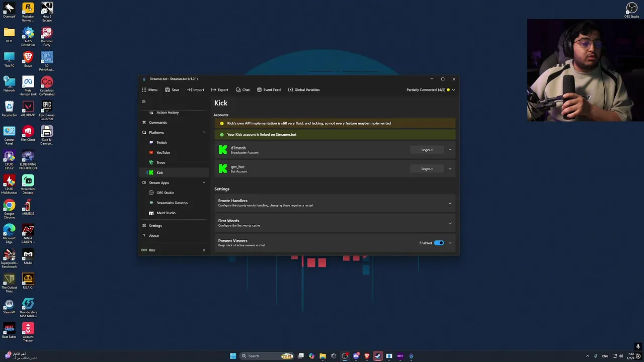This screenshot has width=644, height=362.
Task: Open the Chat window button
Action: pyautogui.click(x=243, y=90)
